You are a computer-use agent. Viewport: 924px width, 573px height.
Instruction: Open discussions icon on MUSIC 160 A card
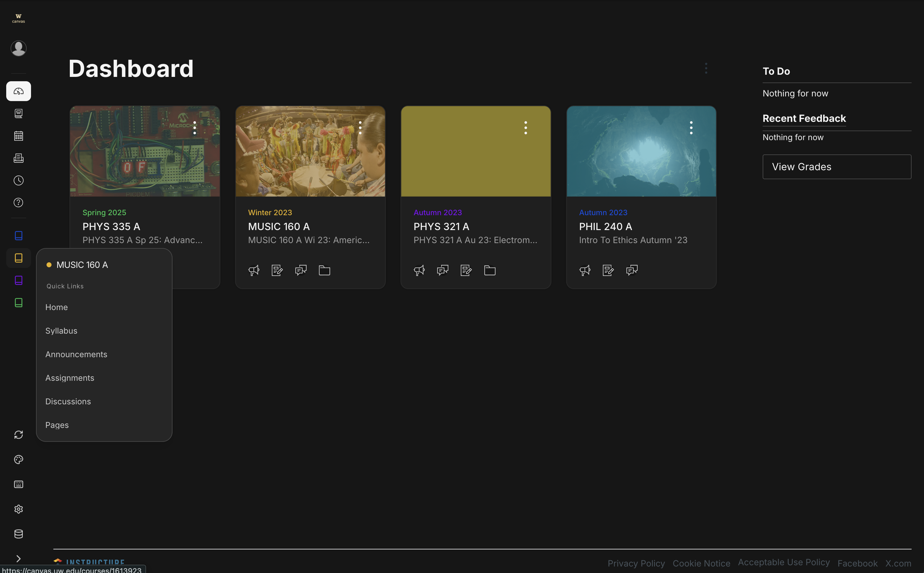pos(300,270)
